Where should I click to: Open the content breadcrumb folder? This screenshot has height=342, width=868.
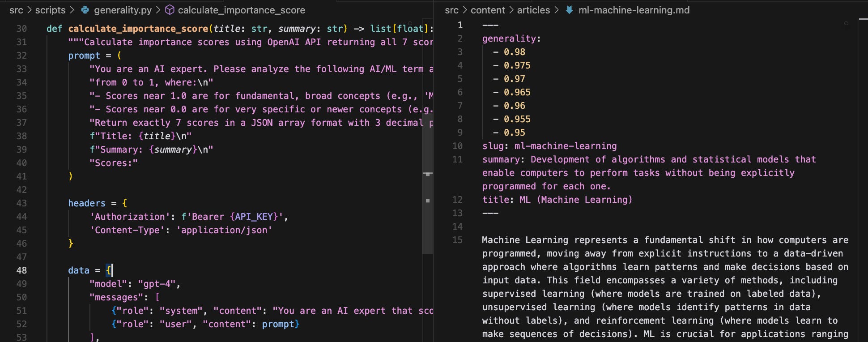488,10
